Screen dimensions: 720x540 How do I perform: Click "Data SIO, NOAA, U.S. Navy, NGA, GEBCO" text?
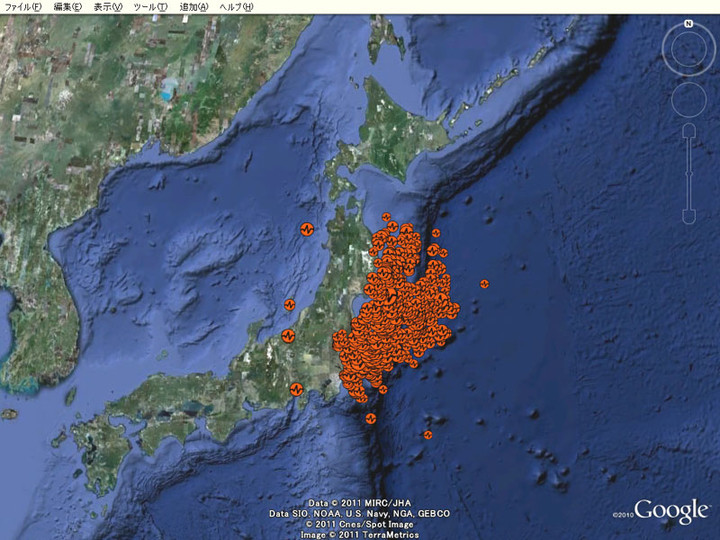(360, 514)
